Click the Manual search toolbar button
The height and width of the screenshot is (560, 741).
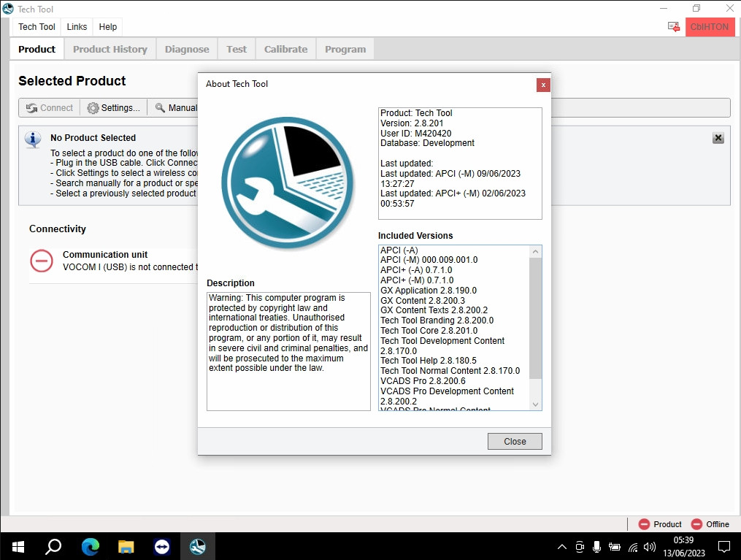(176, 108)
